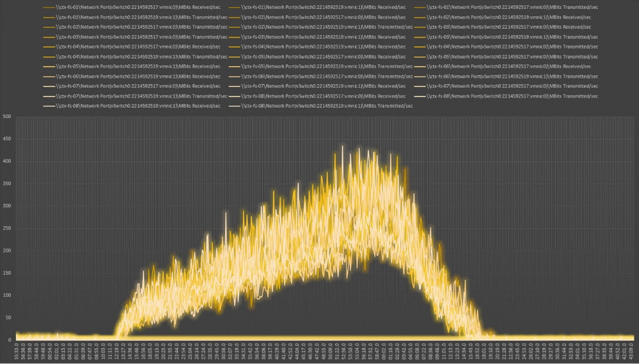639x364 pixels.
Task: Select legend entry ctx-fs-04 vmnic0 MBits Transmitted/sec
Action: coord(506,46)
